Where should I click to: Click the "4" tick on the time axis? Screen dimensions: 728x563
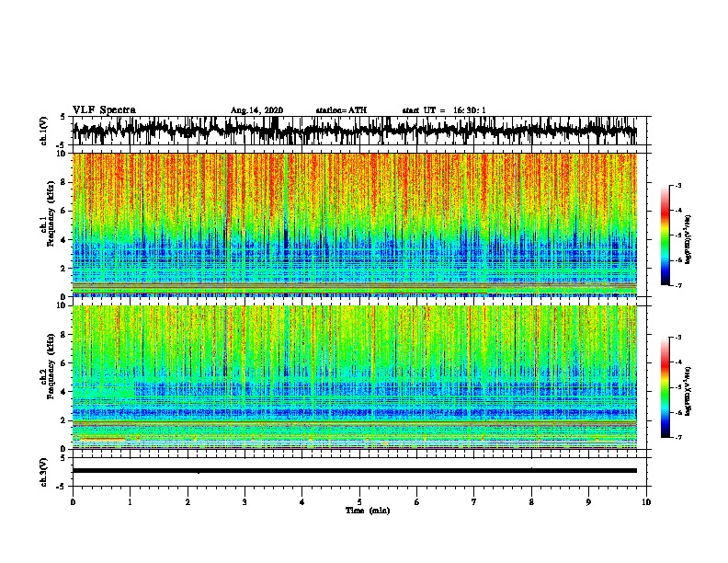(302, 502)
